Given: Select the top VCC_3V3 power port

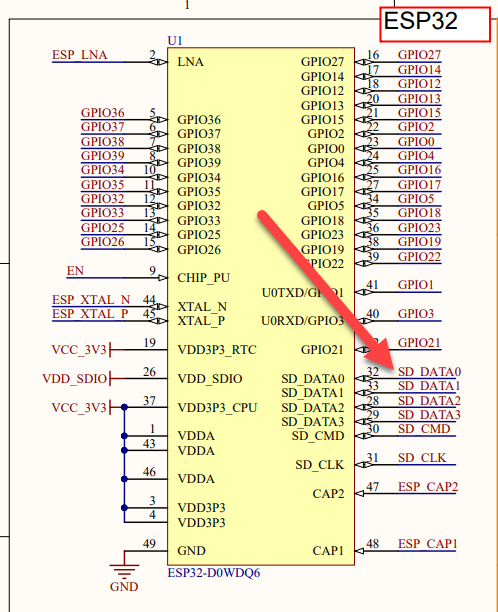Looking at the screenshot, I should [79, 350].
